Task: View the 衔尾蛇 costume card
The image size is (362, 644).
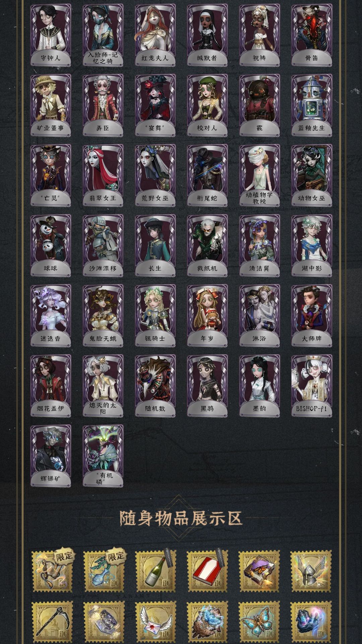Action: [207, 175]
